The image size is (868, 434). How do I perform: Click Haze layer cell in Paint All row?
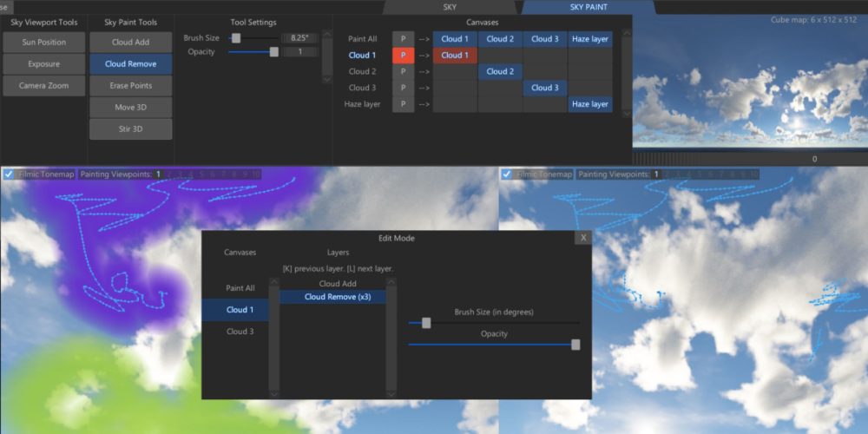589,39
